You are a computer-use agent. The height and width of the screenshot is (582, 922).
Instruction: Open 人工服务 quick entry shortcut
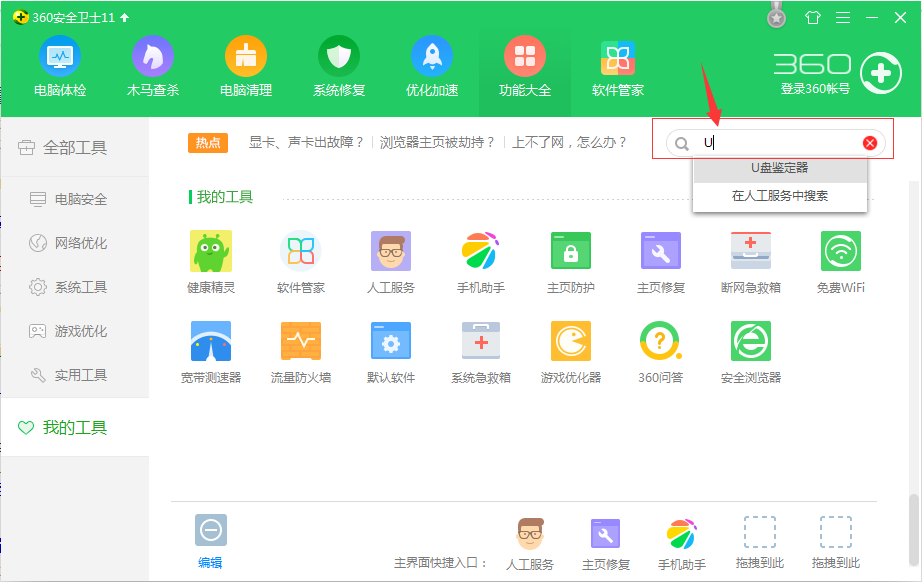point(530,544)
